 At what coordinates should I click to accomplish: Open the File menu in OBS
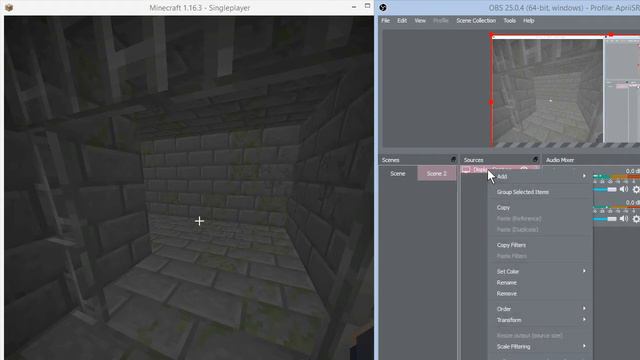[x=385, y=20]
